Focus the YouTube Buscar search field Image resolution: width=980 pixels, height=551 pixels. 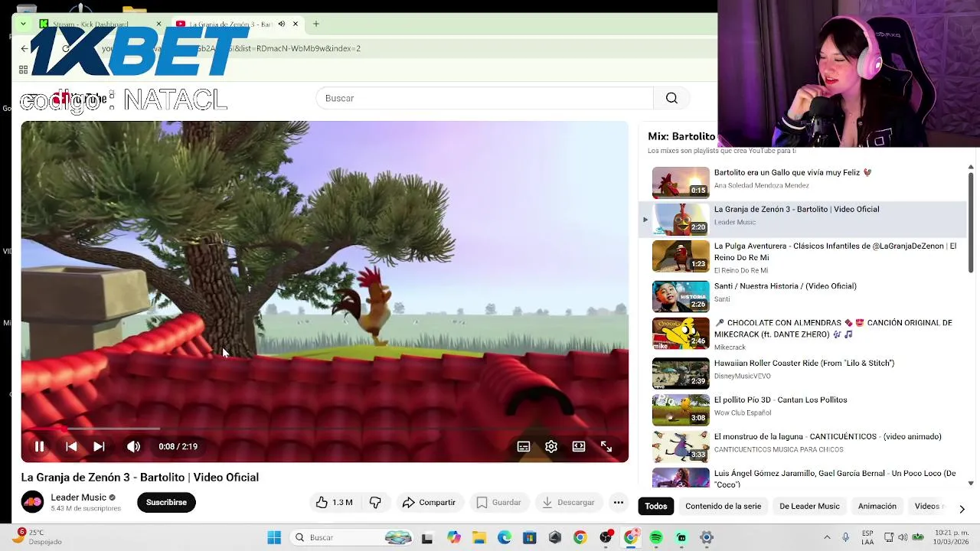pyautogui.click(x=485, y=98)
